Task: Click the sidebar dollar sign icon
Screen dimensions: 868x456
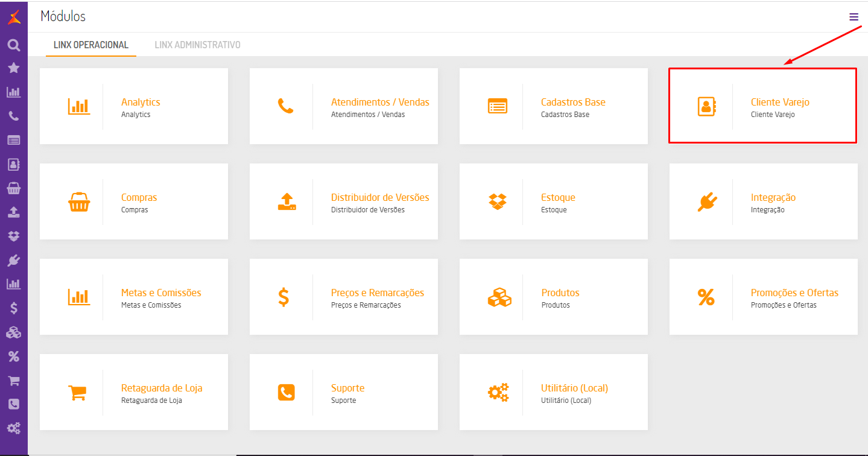Action: pyautogui.click(x=13, y=308)
